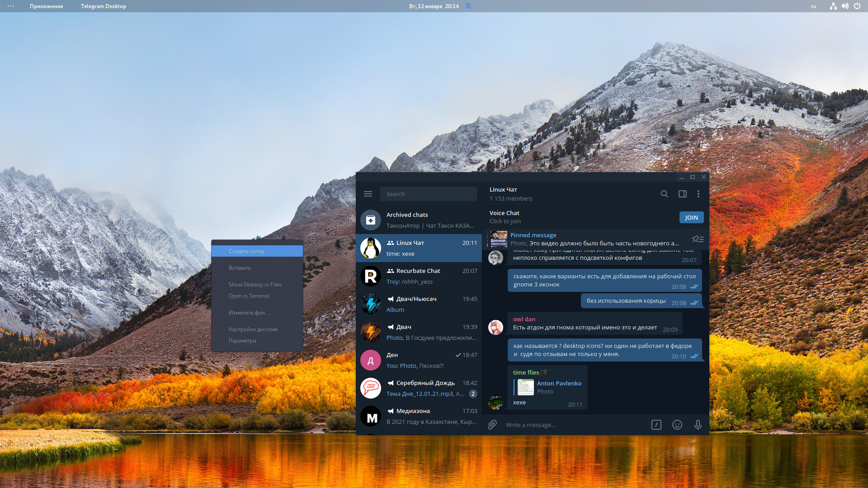This screenshot has width=868, height=488.
Task: Click the pinned messages list icon
Action: point(698,239)
